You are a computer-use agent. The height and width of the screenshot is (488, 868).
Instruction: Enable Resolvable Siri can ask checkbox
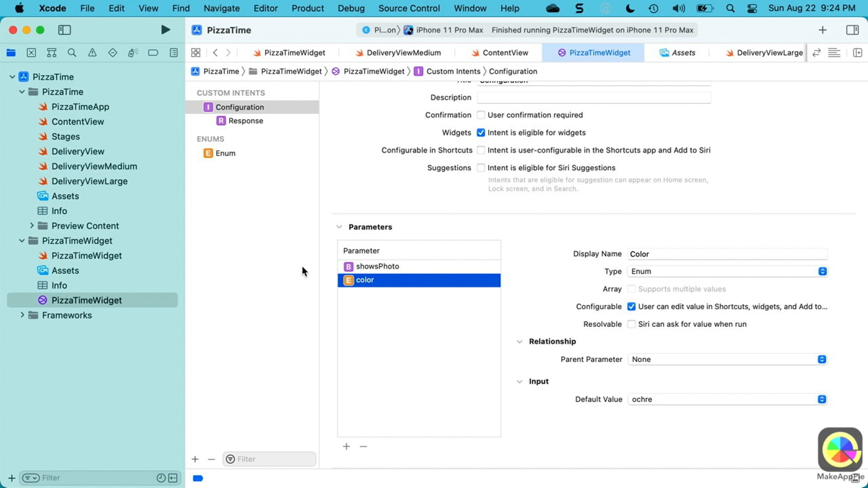(x=631, y=324)
